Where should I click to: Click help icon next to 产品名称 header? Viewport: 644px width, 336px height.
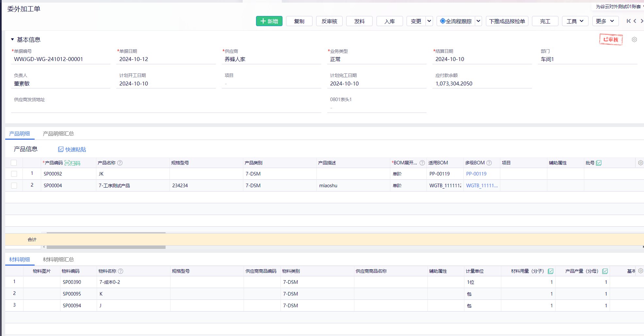[120, 163]
